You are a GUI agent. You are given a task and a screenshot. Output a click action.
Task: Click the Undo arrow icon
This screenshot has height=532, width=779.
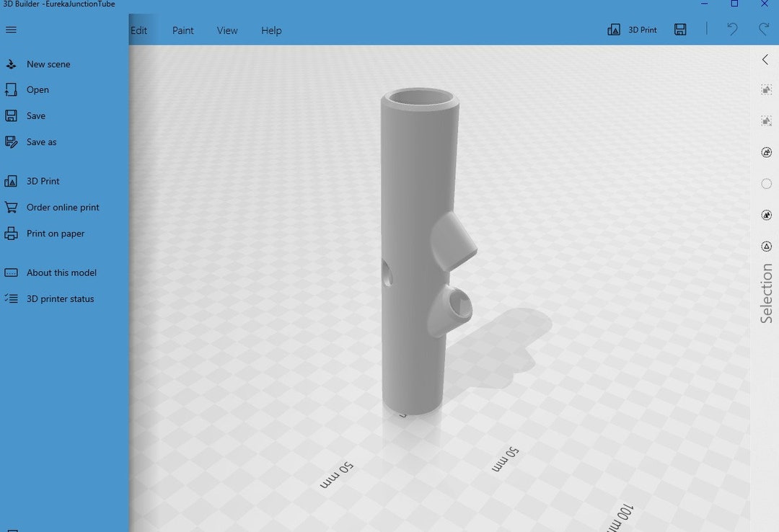pyautogui.click(x=731, y=30)
